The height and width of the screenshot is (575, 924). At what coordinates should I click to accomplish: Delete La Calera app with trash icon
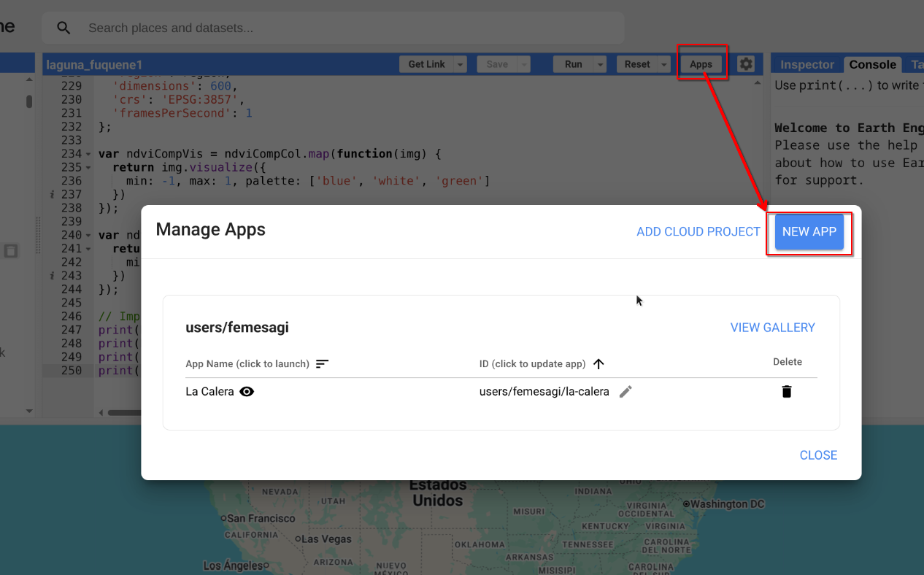point(786,392)
